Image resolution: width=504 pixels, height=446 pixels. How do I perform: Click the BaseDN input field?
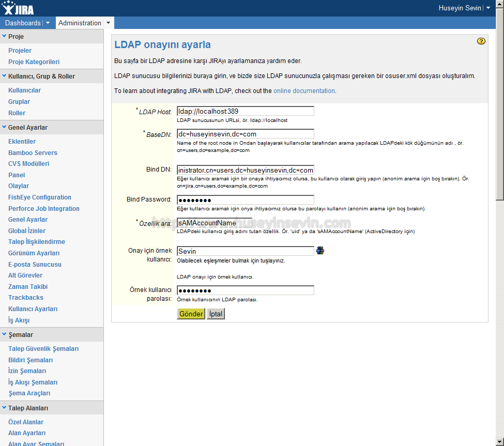[245, 134]
